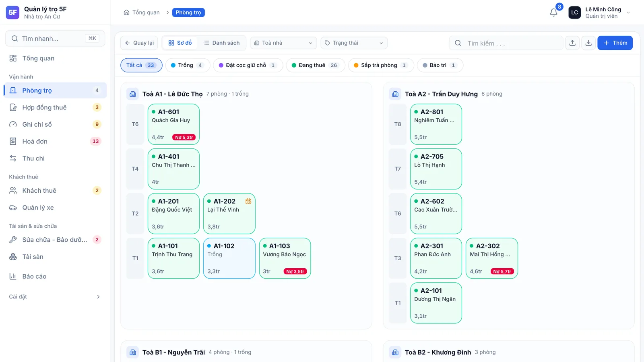The width and height of the screenshot is (644, 362).
Task: Open Tài sản in sidebar
Action: tap(55, 257)
